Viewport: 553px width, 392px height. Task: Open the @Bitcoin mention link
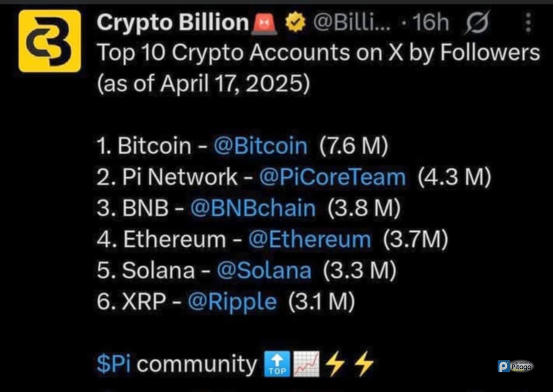point(261,145)
